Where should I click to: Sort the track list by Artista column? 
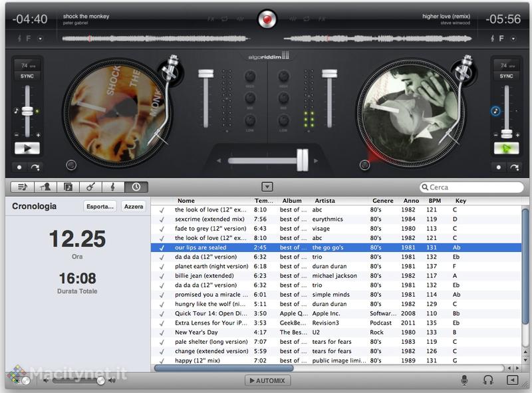[x=325, y=201]
